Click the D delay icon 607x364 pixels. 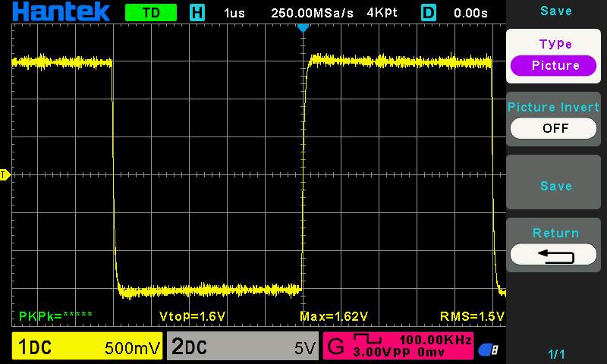click(x=429, y=13)
